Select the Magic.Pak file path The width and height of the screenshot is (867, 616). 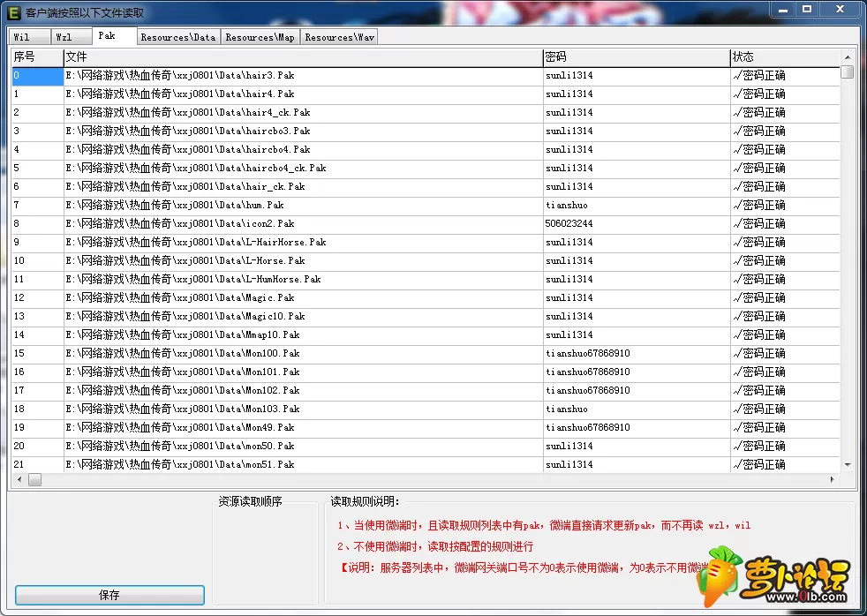click(x=180, y=297)
